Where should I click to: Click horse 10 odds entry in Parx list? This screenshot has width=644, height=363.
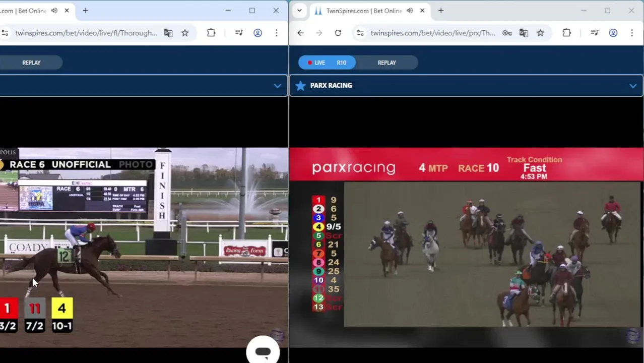(326, 280)
